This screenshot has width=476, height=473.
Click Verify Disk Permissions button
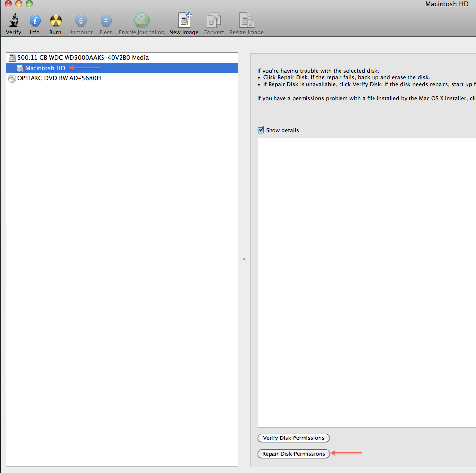click(x=294, y=438)
